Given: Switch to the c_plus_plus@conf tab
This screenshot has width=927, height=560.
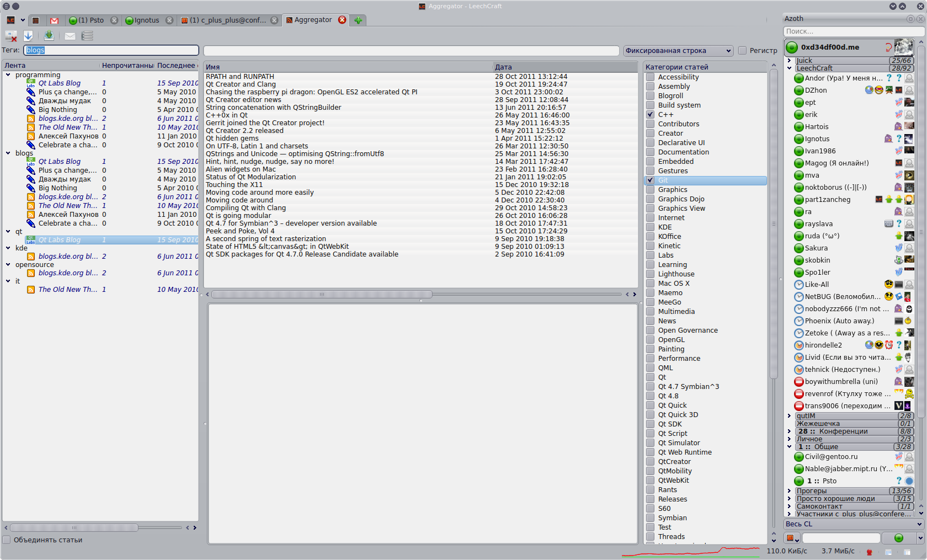Looking at the screenshot, I should (x=230, y=20).
